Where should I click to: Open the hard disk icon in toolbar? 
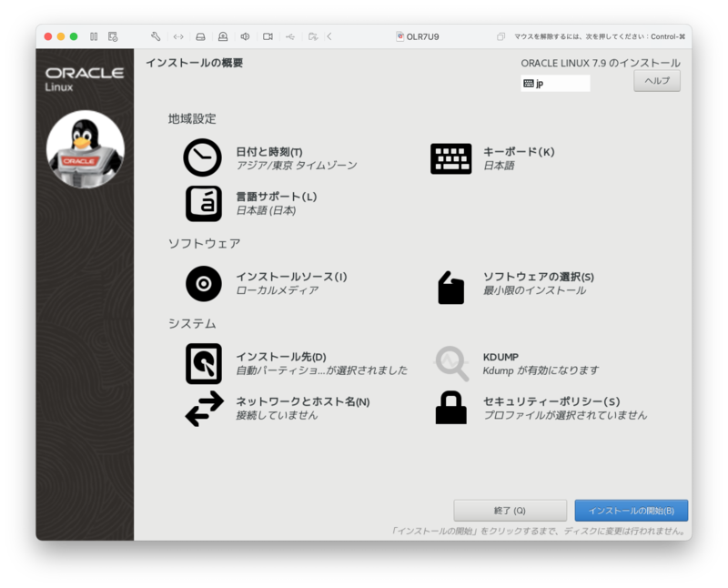click(x=200, y=36)
